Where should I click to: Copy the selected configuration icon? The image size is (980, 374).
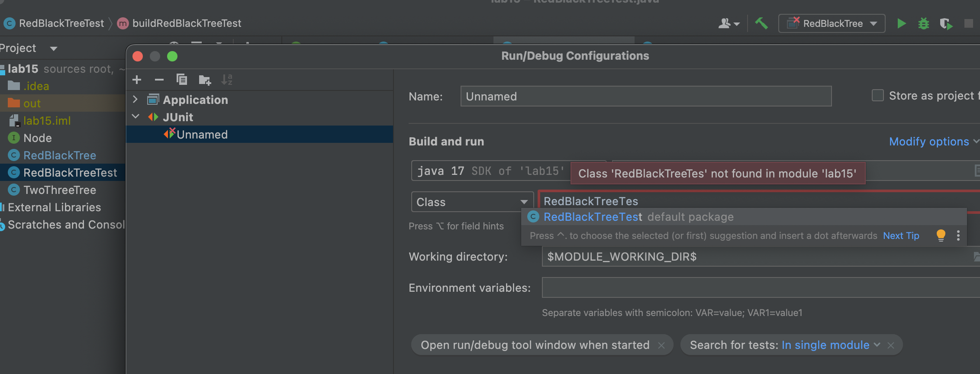[x=182, y=80]
